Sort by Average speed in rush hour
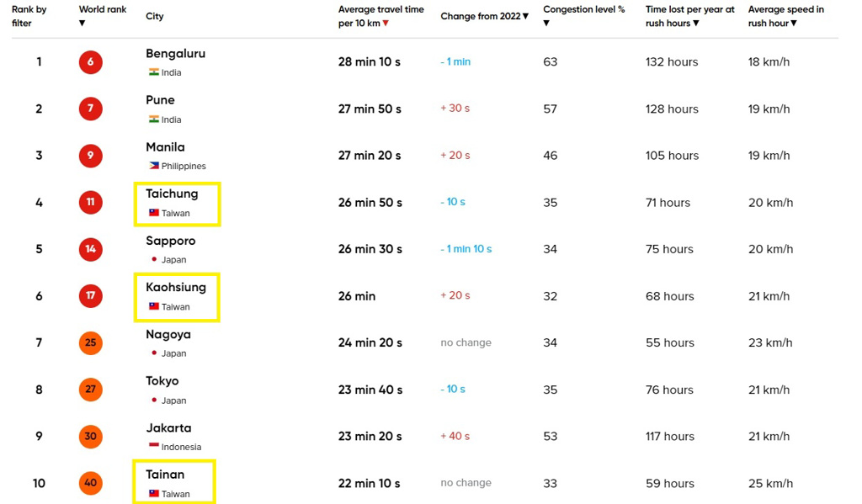This screenshot has width=862, height=504. (794, 24)
